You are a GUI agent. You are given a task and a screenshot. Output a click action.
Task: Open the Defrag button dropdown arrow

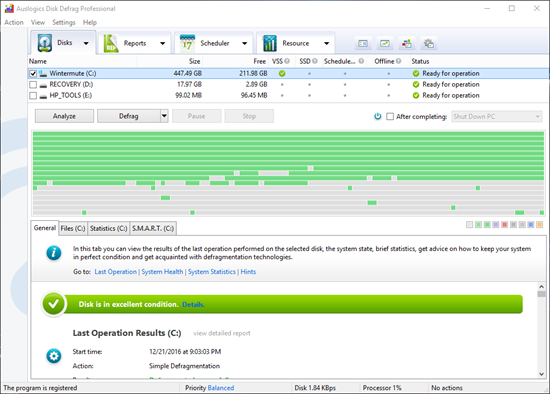164,116
